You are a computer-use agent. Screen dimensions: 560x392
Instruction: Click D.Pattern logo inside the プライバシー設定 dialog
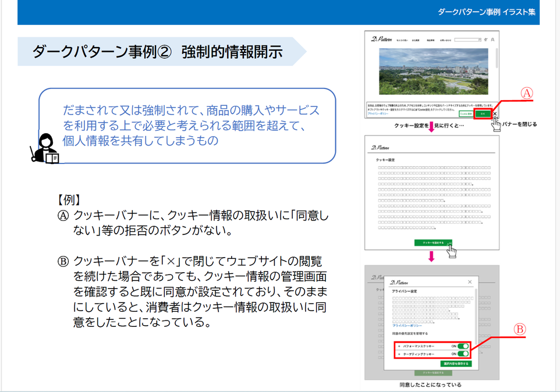click(x=399, y=282)
